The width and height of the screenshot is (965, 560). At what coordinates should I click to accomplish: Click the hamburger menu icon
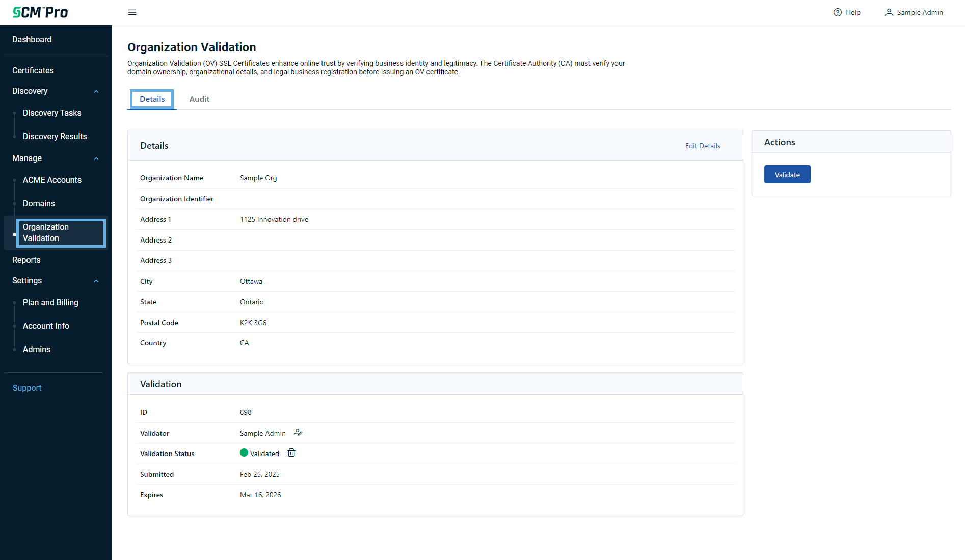[x=132, y=12]
